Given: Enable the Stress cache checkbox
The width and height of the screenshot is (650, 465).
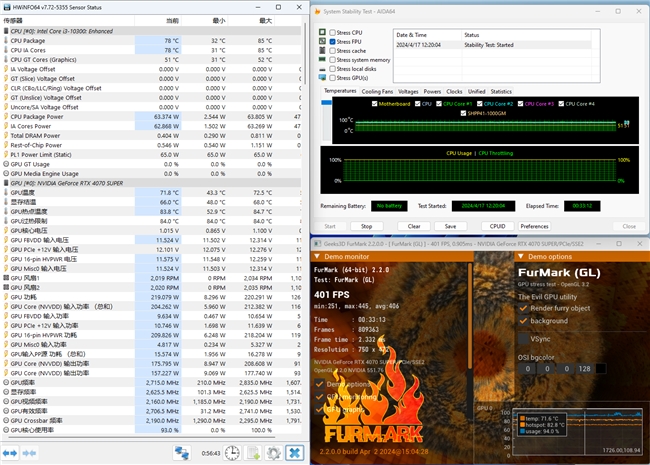Looking at the screenshot, I should tap(332, 51).
